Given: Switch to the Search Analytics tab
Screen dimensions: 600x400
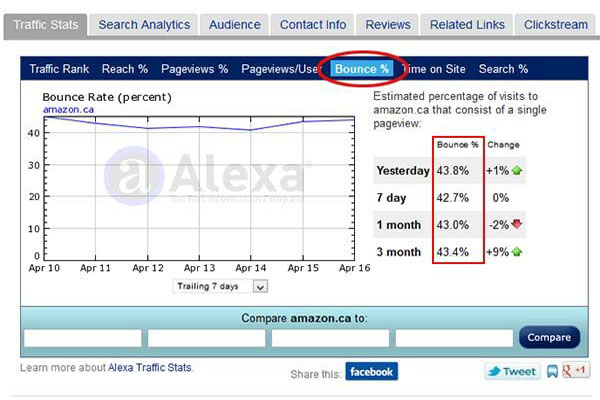Looking at the screenshot, I should pos(144,25).
